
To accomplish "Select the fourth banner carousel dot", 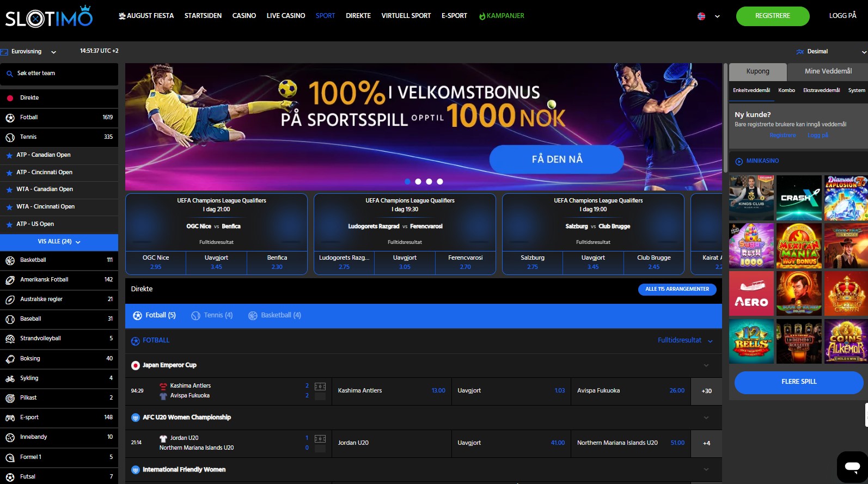I will [440, 182].
